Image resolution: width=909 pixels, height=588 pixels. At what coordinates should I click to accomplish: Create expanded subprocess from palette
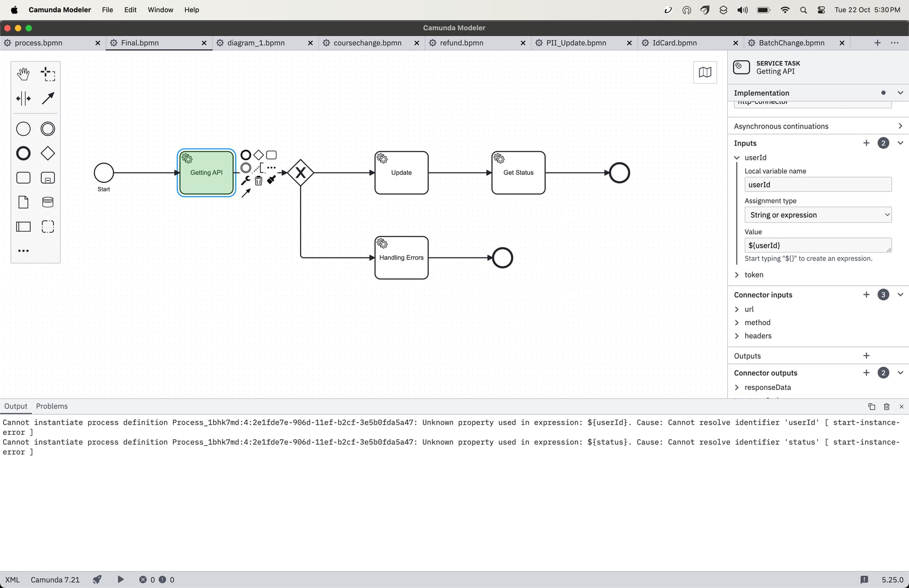[x=48, y=178]
